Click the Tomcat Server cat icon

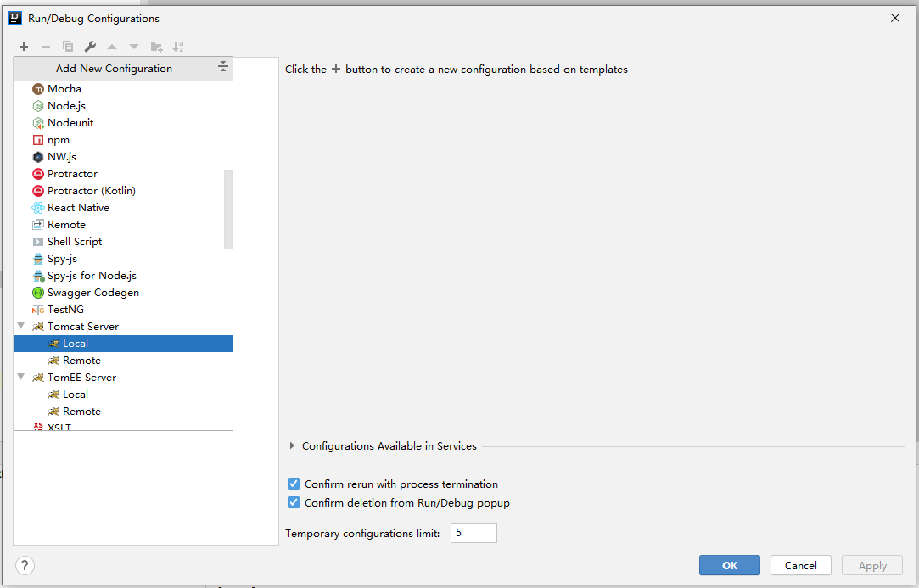(x=38, y=328)
